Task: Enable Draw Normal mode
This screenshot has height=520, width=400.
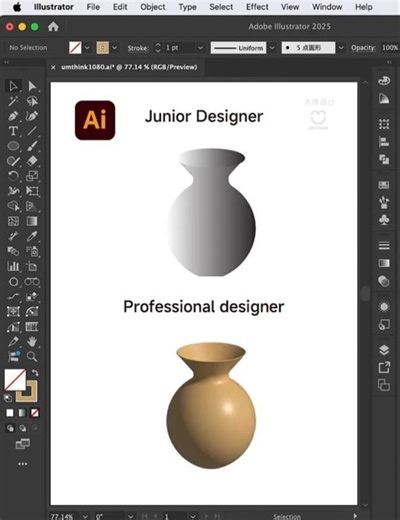Action: point(10,428)
